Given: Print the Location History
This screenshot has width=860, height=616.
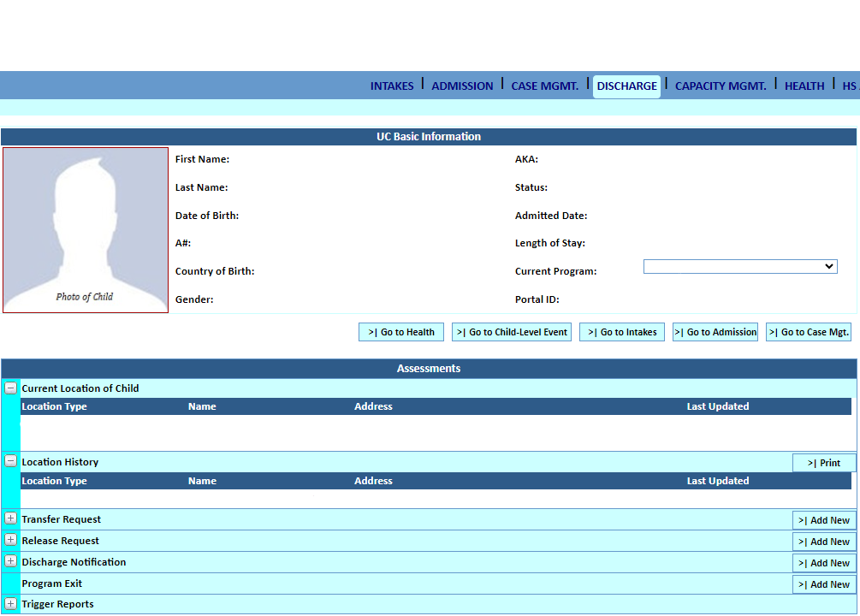Looking at the screenshot, I should [824, 463].
